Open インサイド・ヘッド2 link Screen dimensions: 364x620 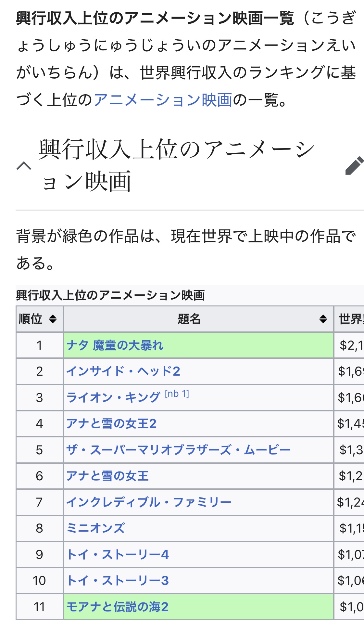[123, 371]
